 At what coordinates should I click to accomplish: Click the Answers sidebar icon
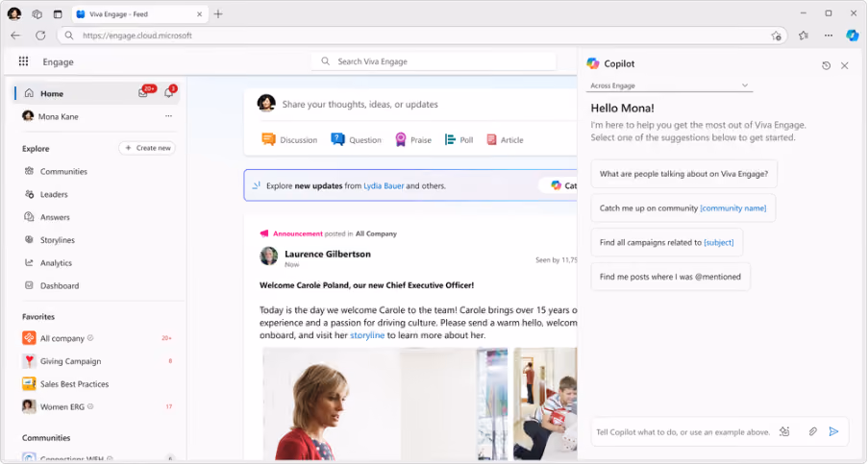coord(29,217)
